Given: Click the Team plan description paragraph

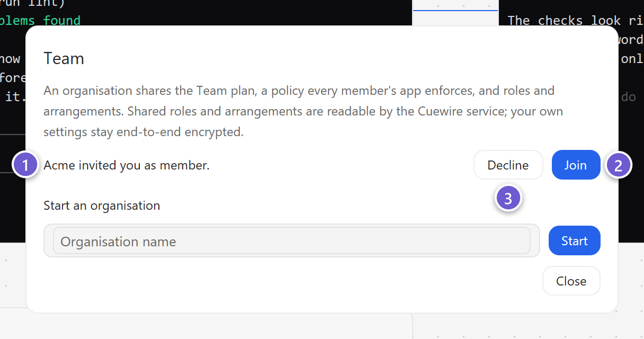Looking at the screenshot, I should tap(303, 111).
